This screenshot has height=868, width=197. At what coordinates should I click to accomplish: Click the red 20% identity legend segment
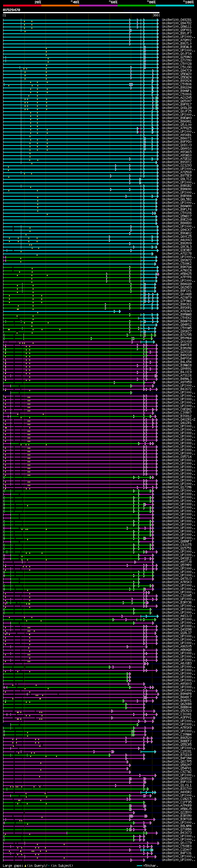pos(22,6)
